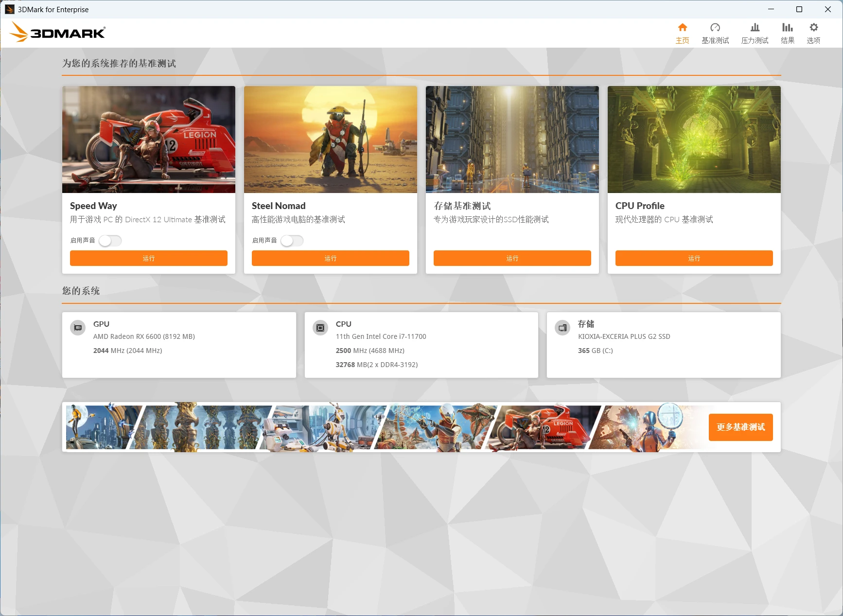
Task: Click the 为您的系统推荐的基准测试 heading
Action: point(119,63)
